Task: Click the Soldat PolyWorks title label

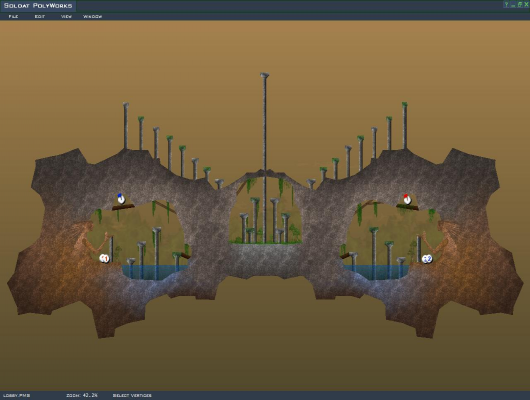Action: point(38,6)
